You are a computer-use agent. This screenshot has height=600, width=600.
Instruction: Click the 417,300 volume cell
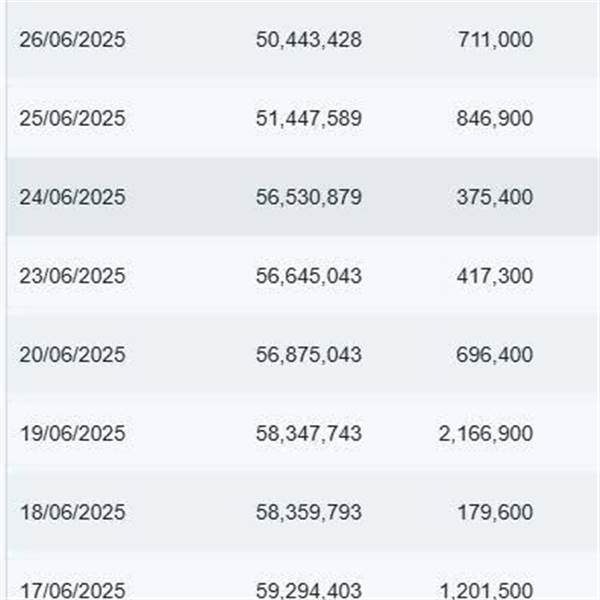pyautogui.click(x=494, y=276)
